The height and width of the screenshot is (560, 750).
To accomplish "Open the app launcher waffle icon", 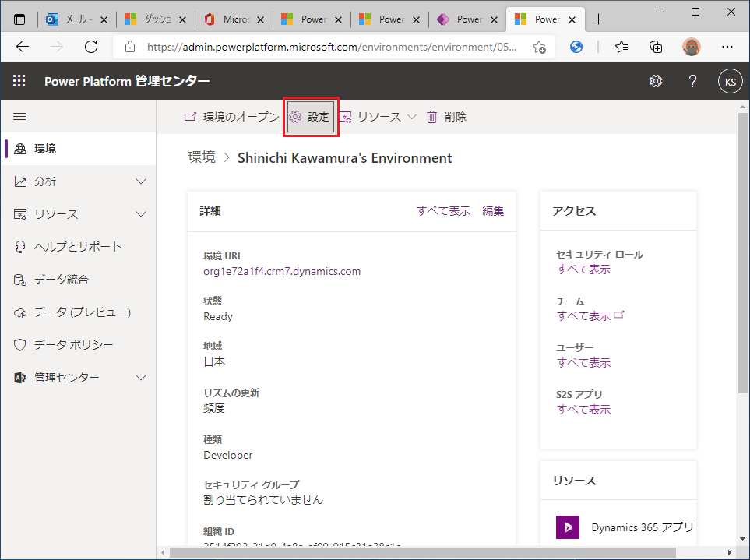I will coord(19,81).
